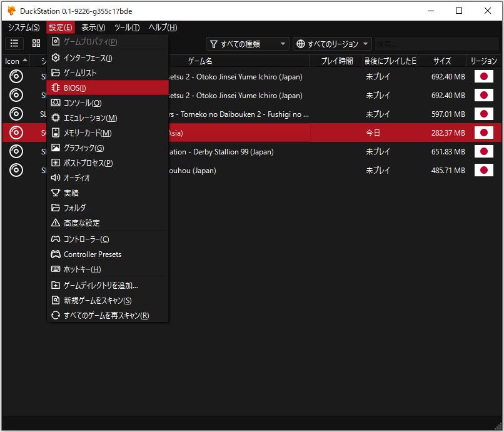504x432 pixels.
Task: Click the DuckStation app icon in title bar
Action: (x=12, y=11)
